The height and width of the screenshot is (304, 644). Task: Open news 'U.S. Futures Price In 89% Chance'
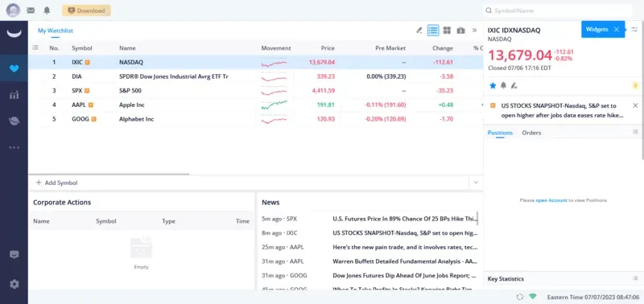coord(405,219)
